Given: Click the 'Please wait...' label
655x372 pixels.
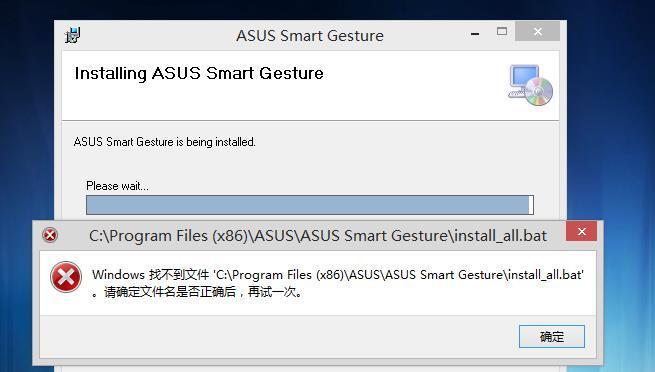Looking at the screenshot, I should coord(117,186).
